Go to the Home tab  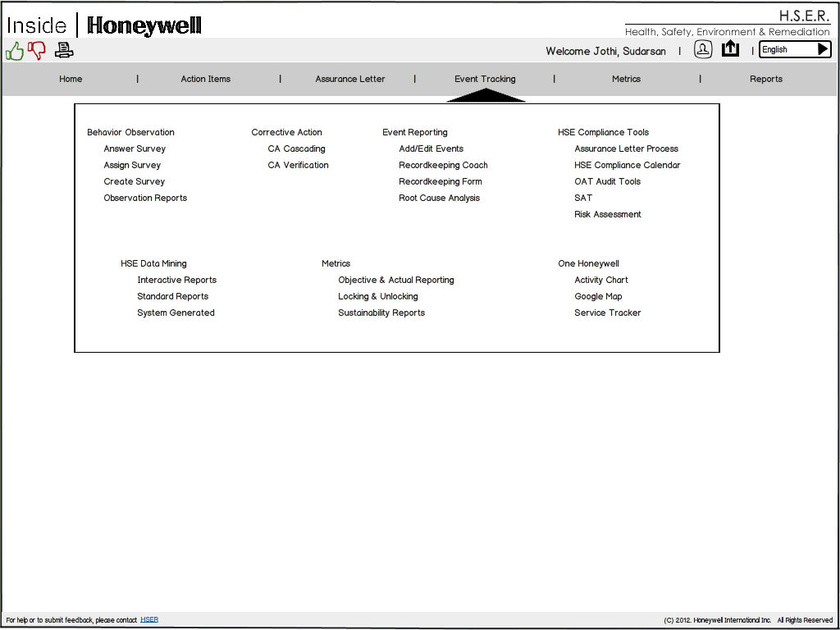click(x=71, y=79)
